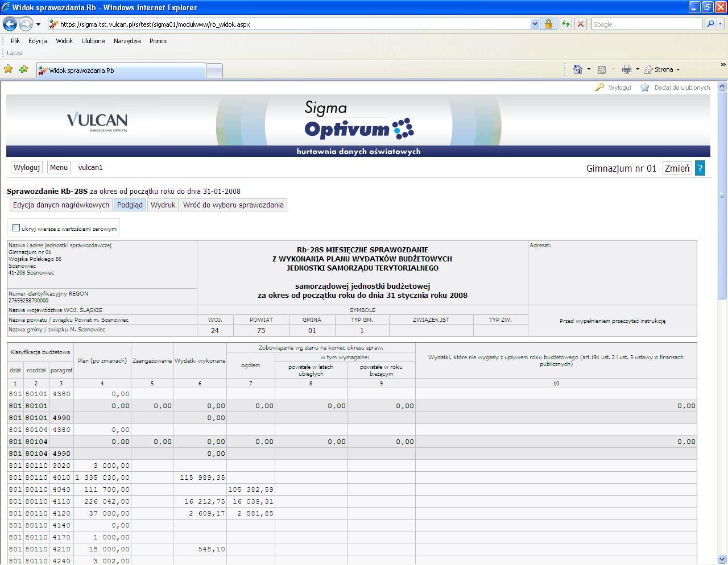This screenshot has height=565, width=728.
Task: Click the scrollbar down arrow
Action: (722, 559)
